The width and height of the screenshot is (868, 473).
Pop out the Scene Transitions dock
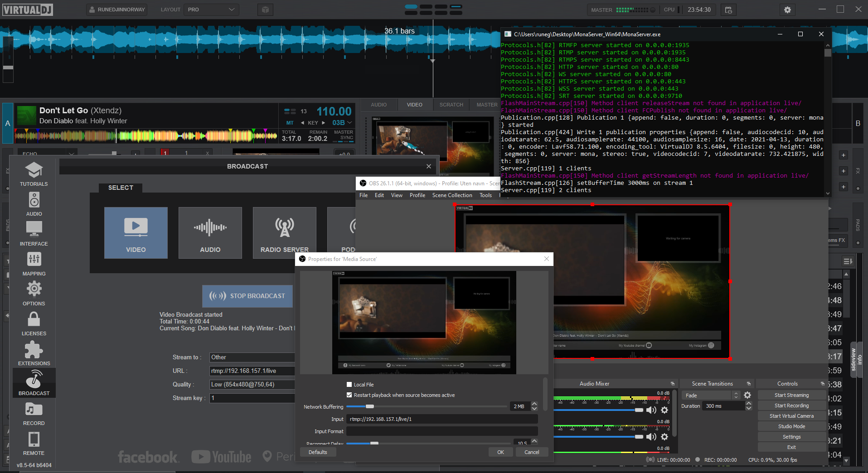pyautogui.click(x=749, y=384)
